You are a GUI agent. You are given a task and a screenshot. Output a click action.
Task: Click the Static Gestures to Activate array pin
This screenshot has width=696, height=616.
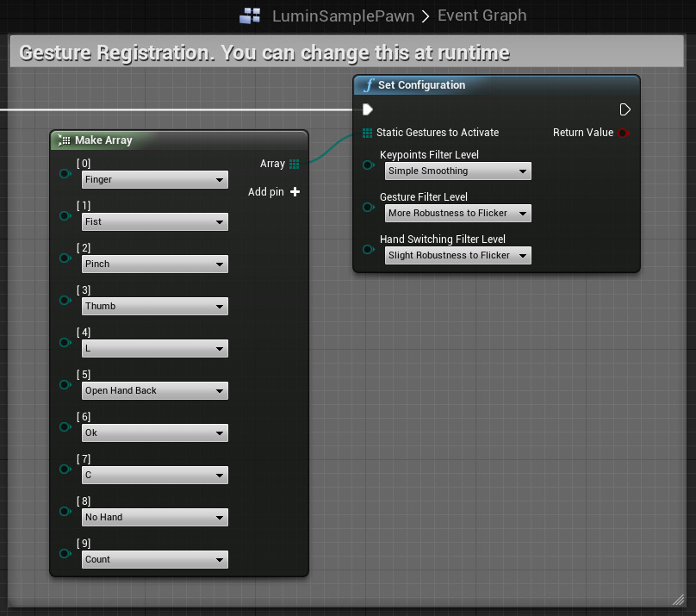pyautogui.click(x=368, y=133)
